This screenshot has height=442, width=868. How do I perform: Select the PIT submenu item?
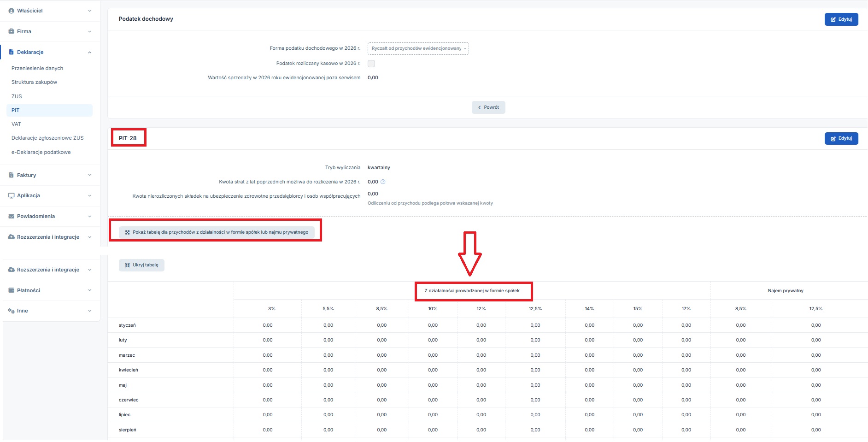tap(49, 110)
